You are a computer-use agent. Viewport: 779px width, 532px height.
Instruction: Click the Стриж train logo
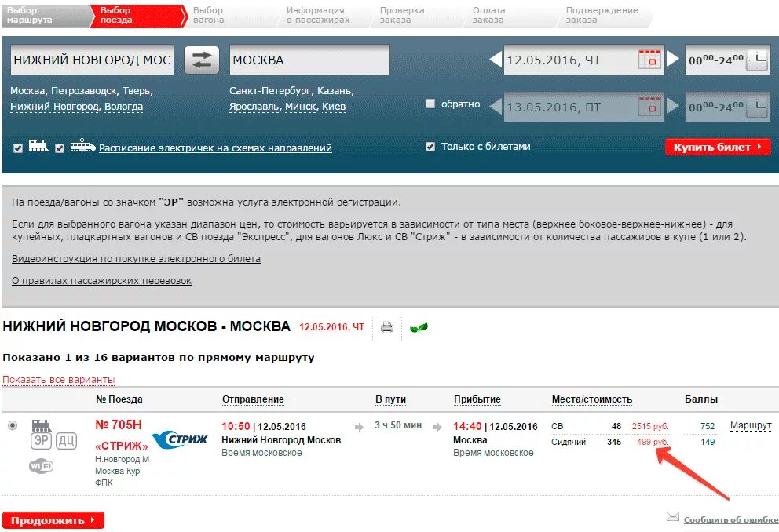coord(179,439)
